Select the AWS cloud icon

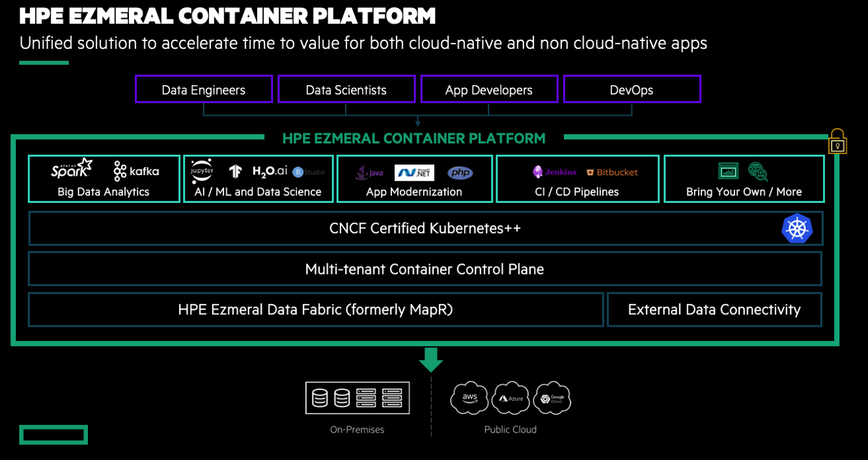point(469,398)
